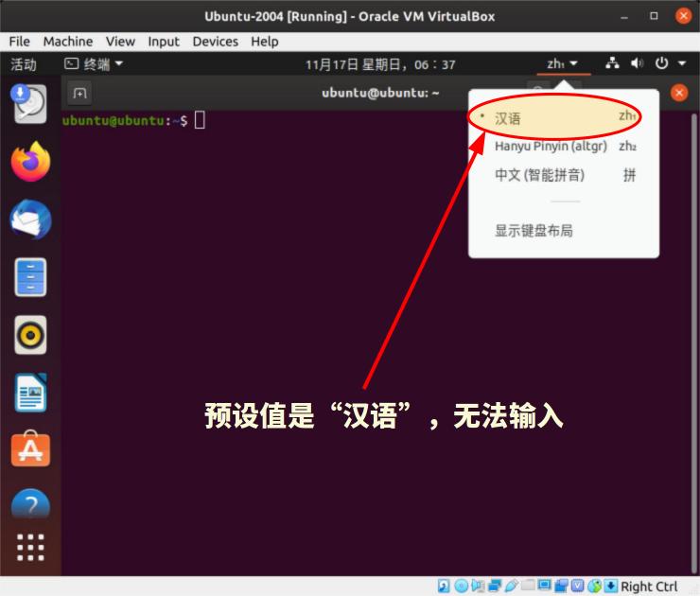Select the 汉语 zh1 input source
The image size is (700, 596).
point(564,117)
